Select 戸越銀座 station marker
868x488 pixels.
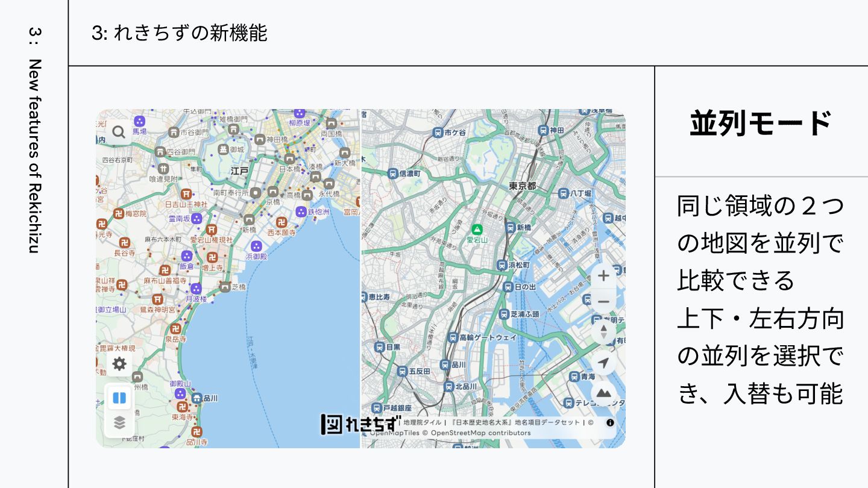(x=378, y=408)
